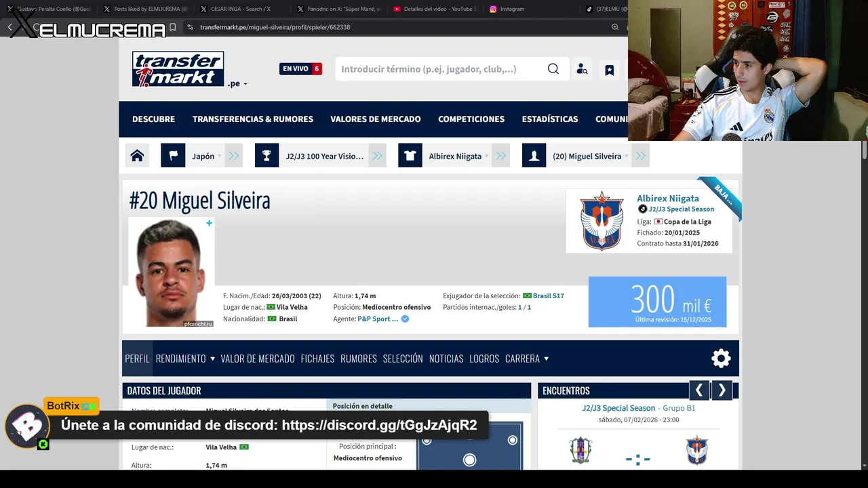The height and width of the screenshot is (488, 868).
Task: Open VALORES DE MERCADO menu
Action: tap(376, 119)
